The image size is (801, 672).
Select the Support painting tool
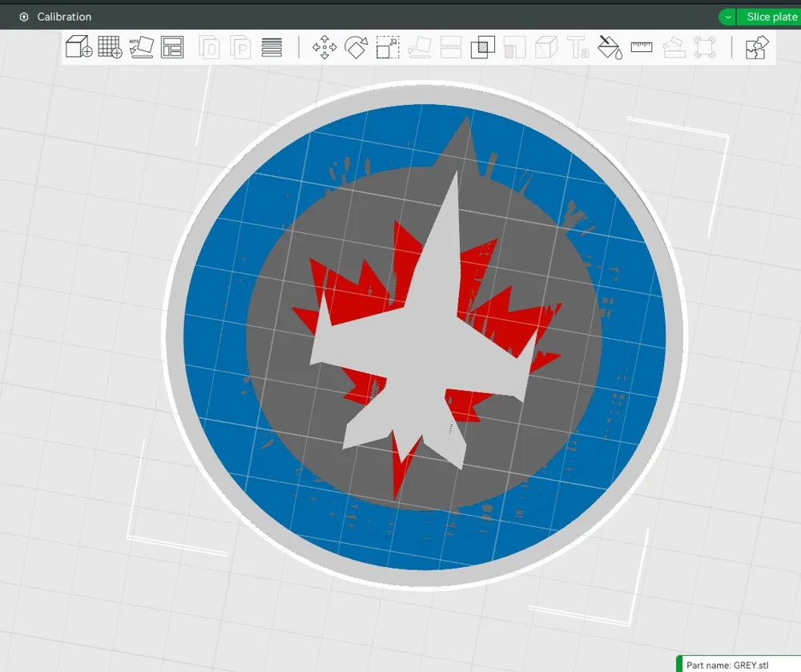514,47
